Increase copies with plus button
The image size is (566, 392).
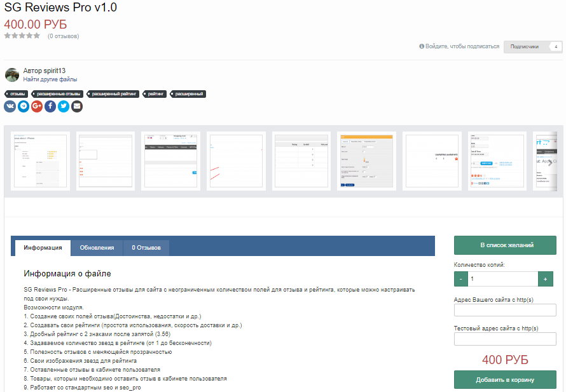(546, 279)
